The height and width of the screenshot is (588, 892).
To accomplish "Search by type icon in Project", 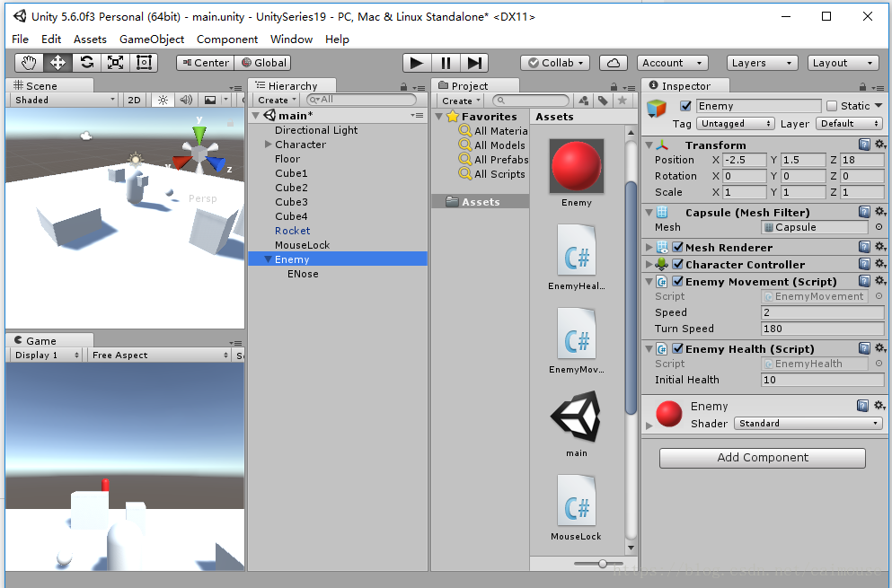I will [x=584, y=101].
